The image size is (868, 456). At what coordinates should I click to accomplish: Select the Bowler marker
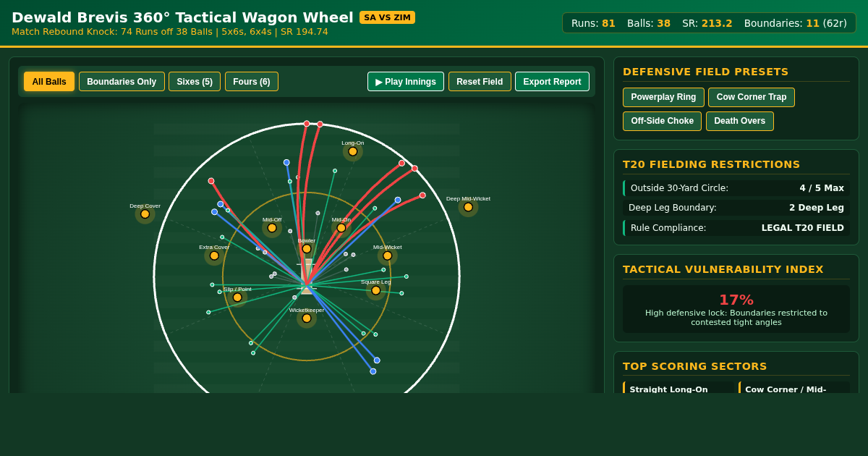point(307,249)
